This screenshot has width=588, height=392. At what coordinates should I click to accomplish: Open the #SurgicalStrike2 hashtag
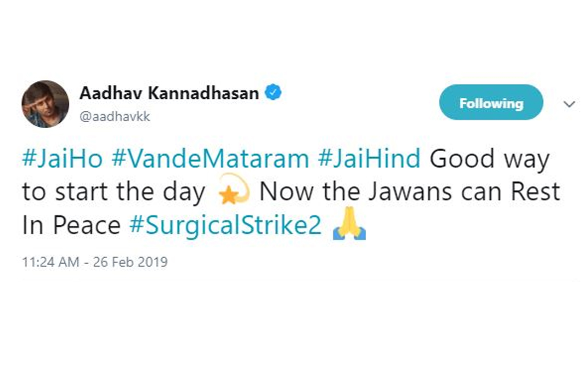tap(225, 226)
